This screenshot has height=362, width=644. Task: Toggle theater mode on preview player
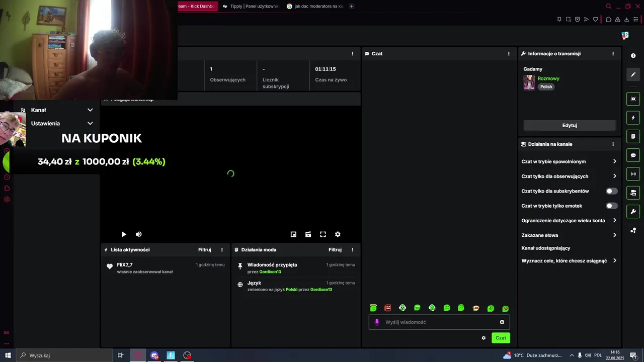tap(308, 234)
